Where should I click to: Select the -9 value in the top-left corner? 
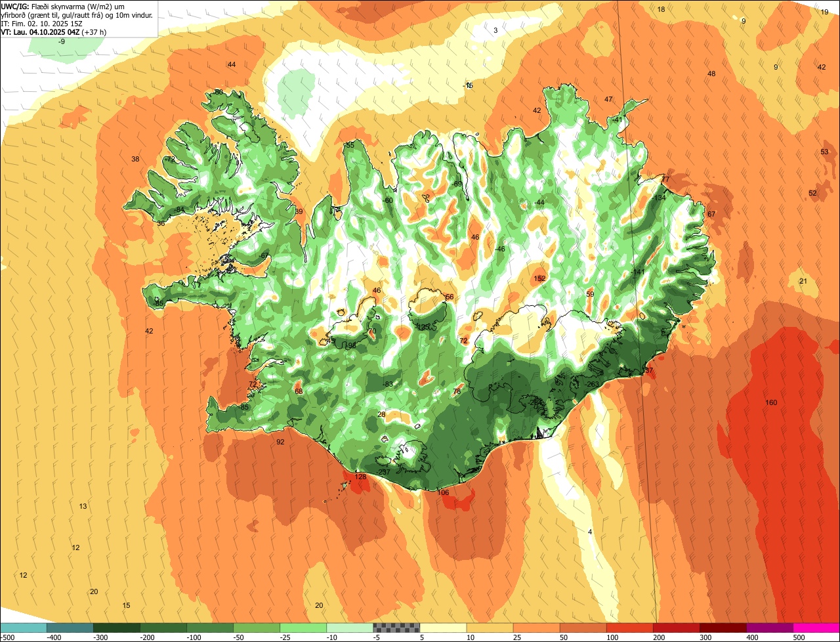(x=61, y=41)
